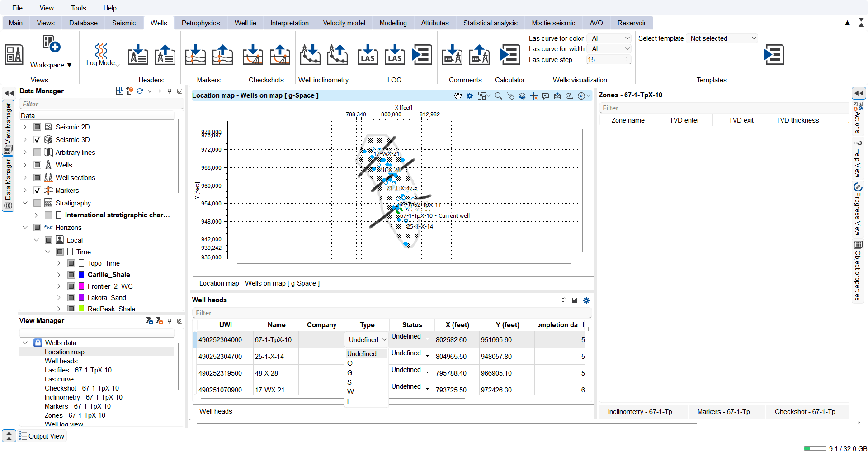Screen dimensions: 868x453
Task: Click the Data Manager Filter field
Action: click(x=102, y=104)
